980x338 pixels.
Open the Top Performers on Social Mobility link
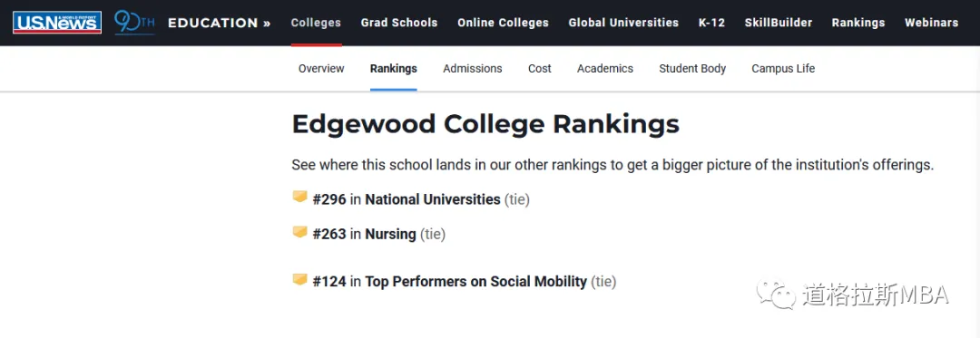click(476, 282)
